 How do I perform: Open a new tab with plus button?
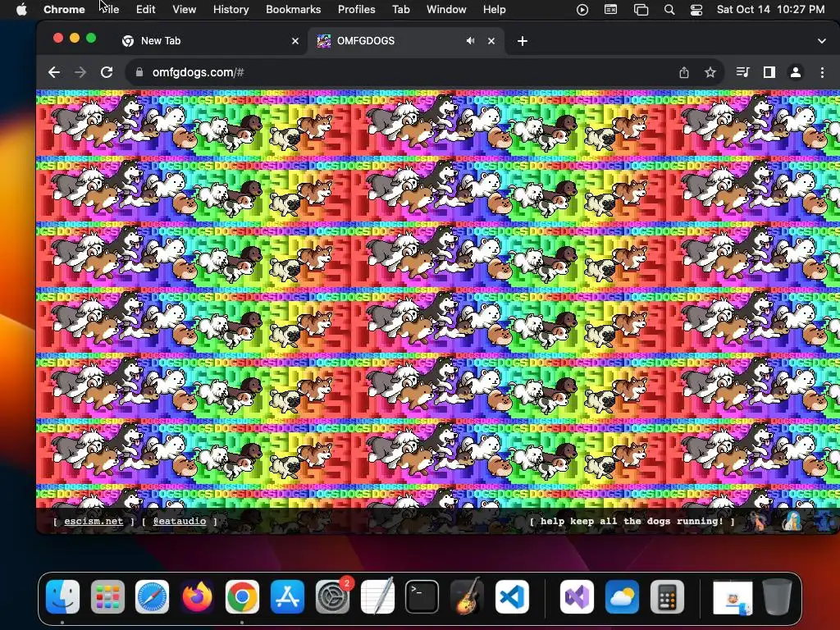pos(523,41)
